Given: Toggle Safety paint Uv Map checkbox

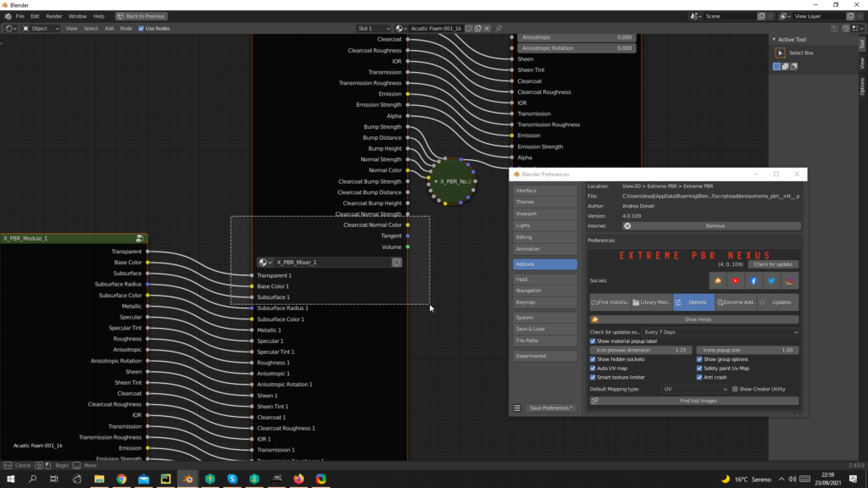Looking at the screenshot, I should click(x=699, y=369).
